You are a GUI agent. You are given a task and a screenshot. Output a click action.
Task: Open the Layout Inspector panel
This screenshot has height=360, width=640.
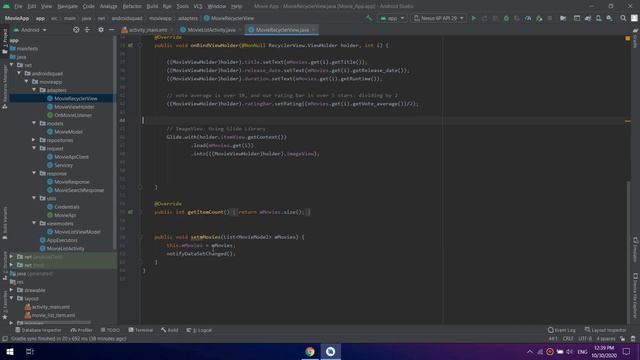coord(606,330)
